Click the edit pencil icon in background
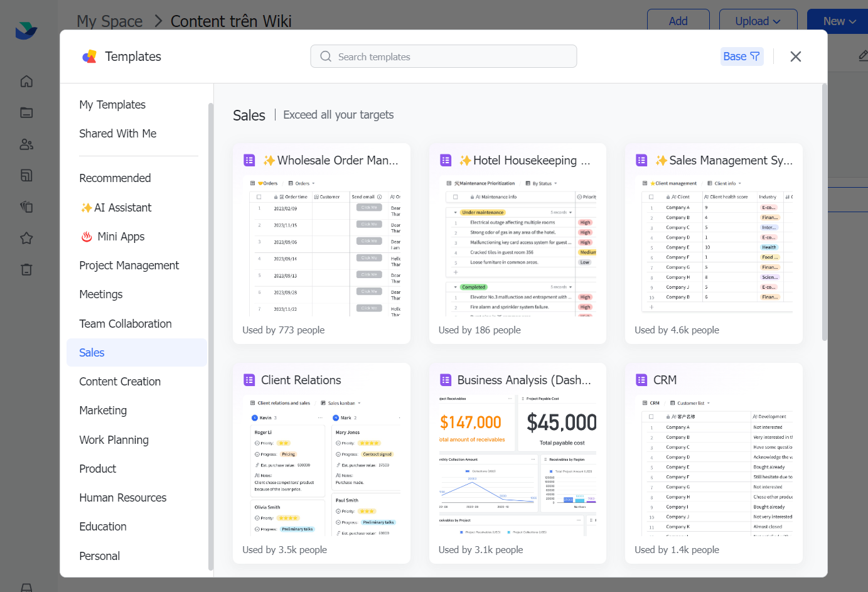868x592 pixels. pyautogui.click(x=863, y=57)
